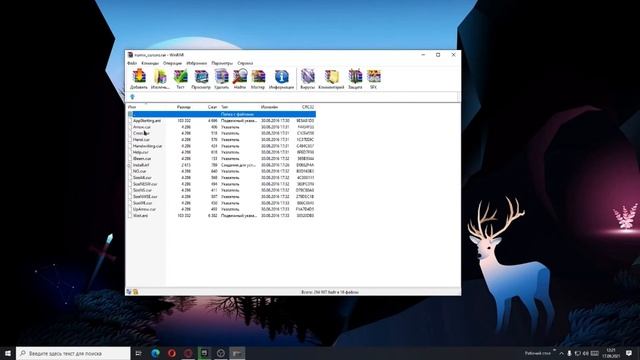The height and width of the screenshot is (360, 640).
Task: Select the parent folder ".." row
Action: pyautogui.click(x=222, y=114)
